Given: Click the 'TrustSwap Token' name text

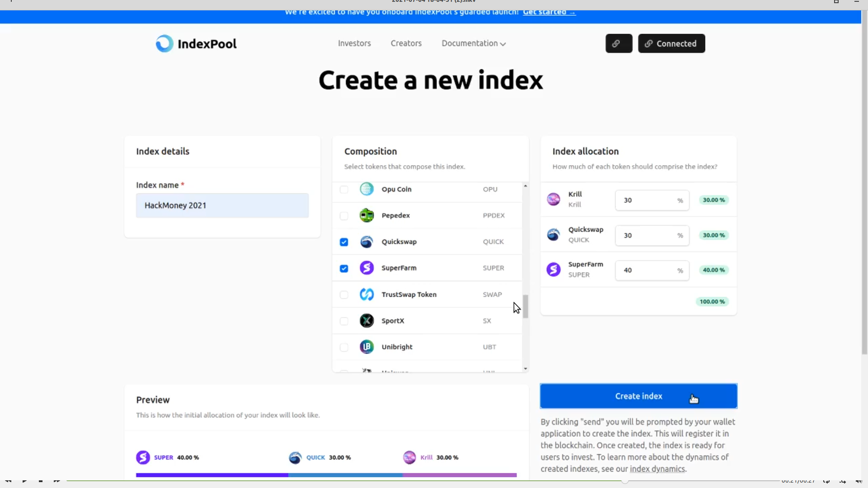Looking at the screenshot, I should click(409, 295).
